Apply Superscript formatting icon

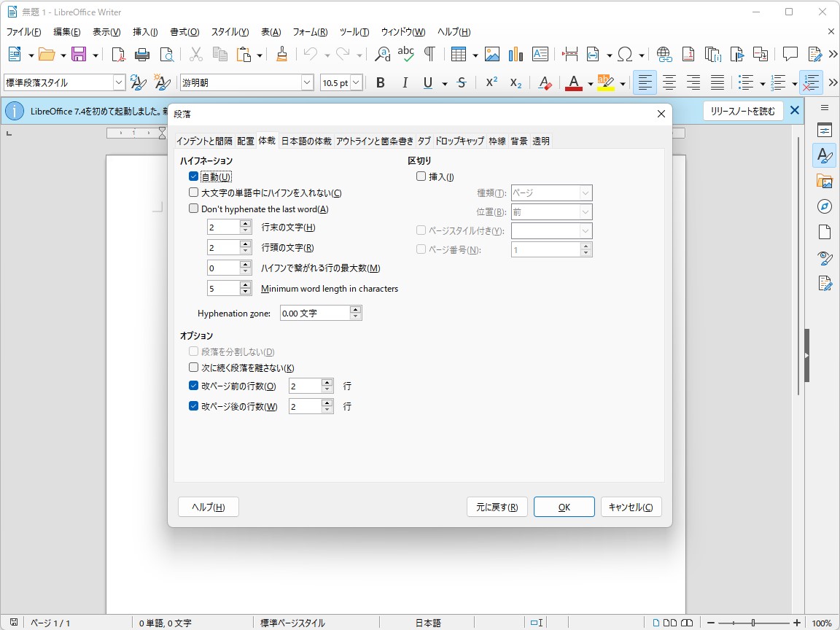(x=491, y=82)
